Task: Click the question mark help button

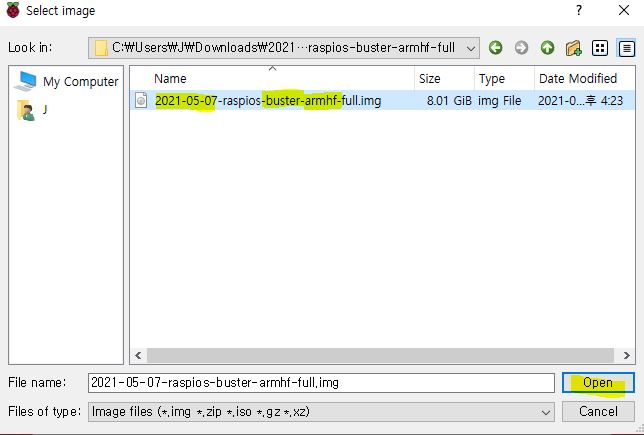Action: coord(579,10)
